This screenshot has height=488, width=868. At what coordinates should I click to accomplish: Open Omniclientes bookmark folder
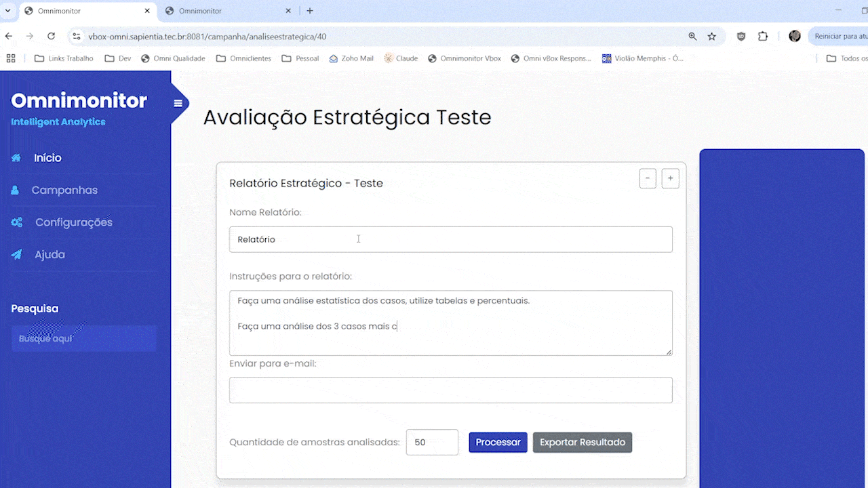[x=243, y=58]
